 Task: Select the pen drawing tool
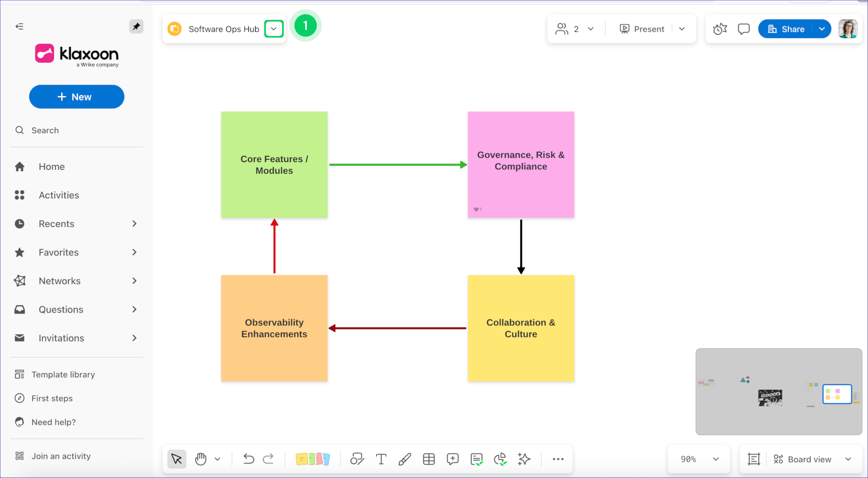click(405, 459)
